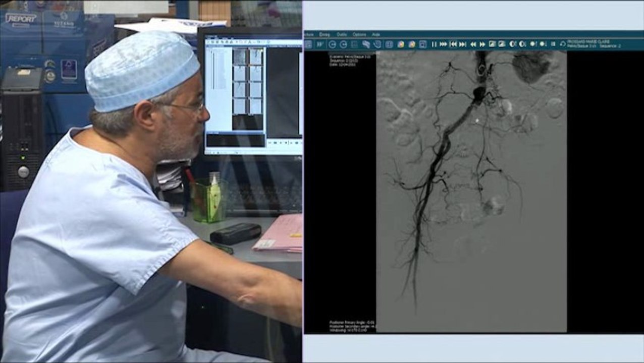The height and width of the screenshot is (363, 644).
Task: Click the triple-arrow fast forward button
Action: pyautogui.click(x=443, y=44)
